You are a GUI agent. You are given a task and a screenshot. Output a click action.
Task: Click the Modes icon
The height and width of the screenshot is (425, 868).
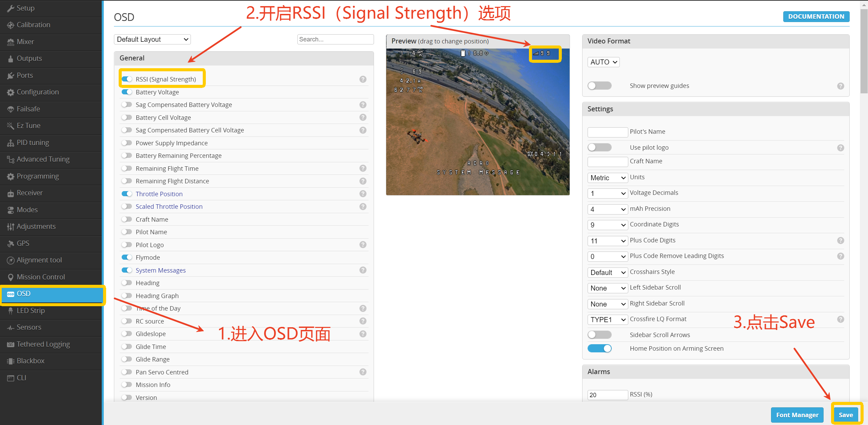[11, 210]
